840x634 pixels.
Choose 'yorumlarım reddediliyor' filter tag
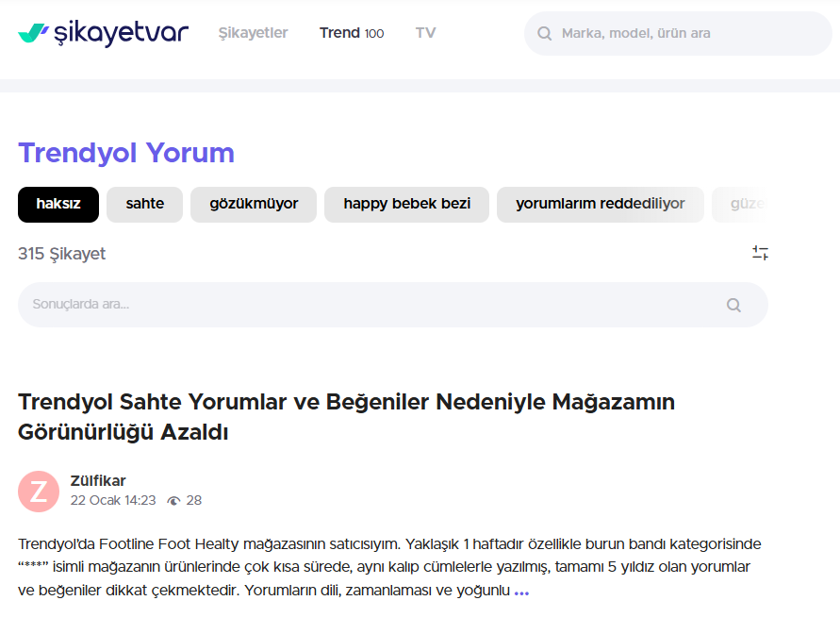(x=600, y=204)
